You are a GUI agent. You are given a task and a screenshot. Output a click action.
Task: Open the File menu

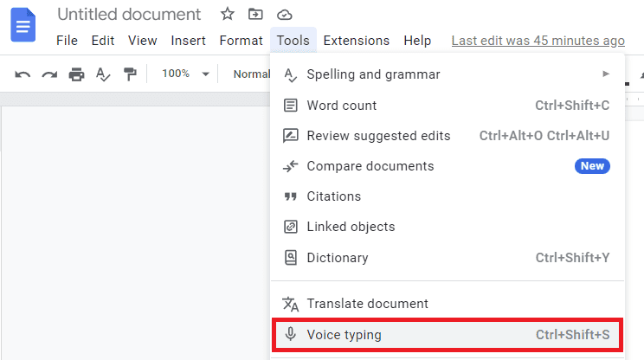click(67, 41)
